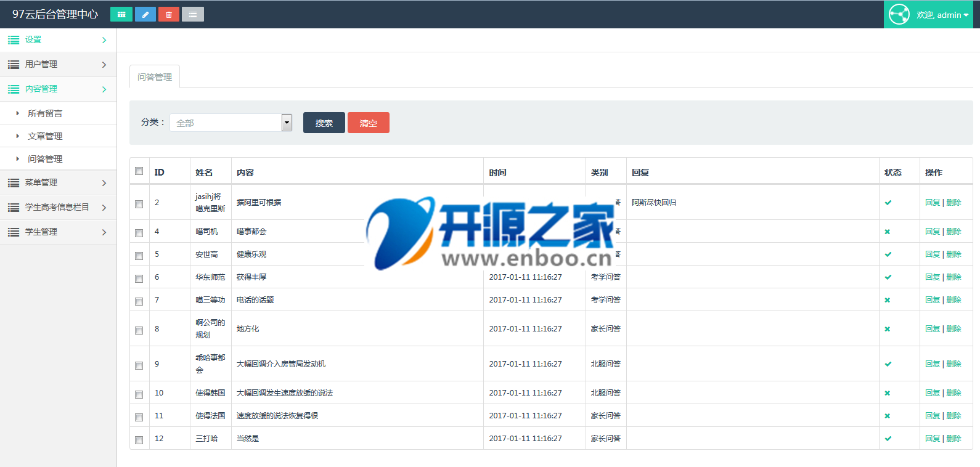The height and width of the screenshot is (467, 980).
Task: Click the 97云后台管理中心 title
Action: tap(55, 14)
